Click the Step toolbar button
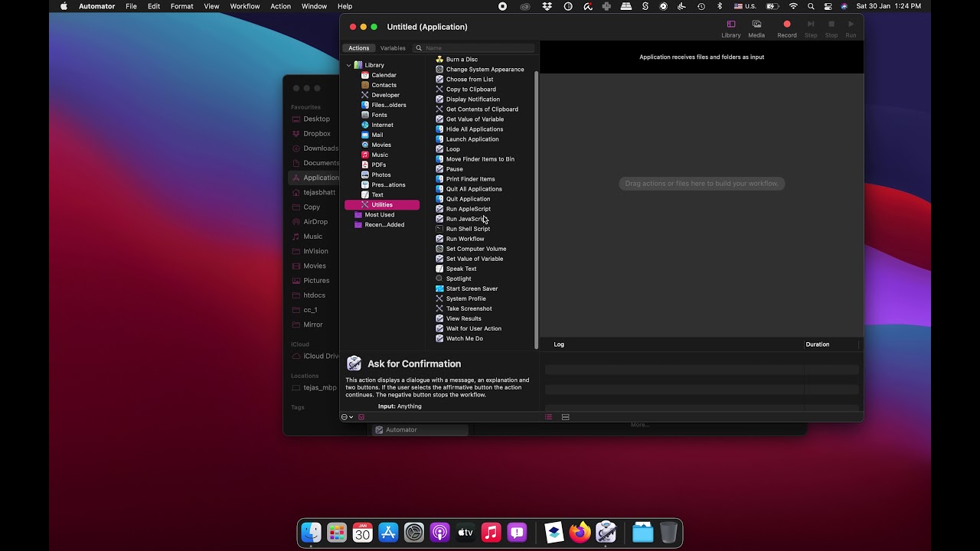 pyautogui.click(x=811, y=28)
